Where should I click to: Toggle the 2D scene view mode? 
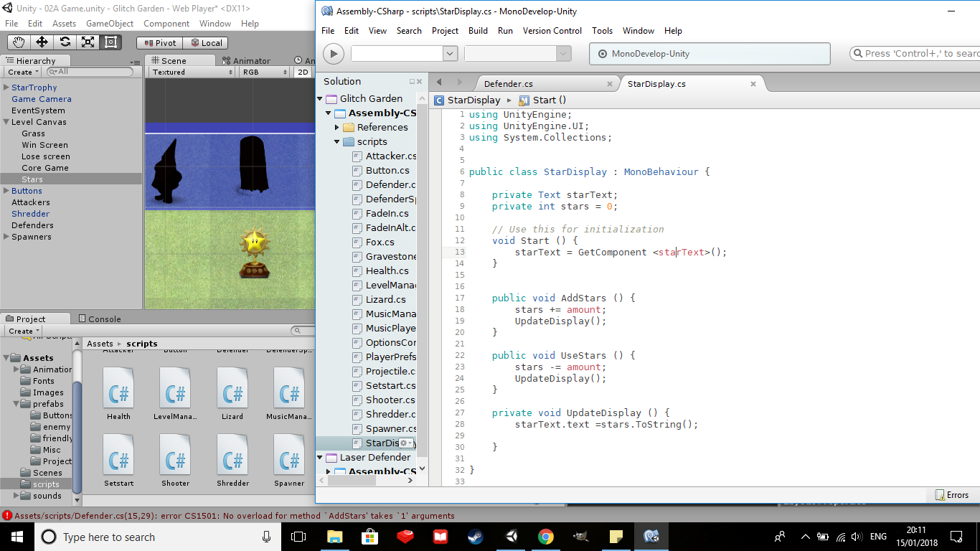tap(303, 72)
